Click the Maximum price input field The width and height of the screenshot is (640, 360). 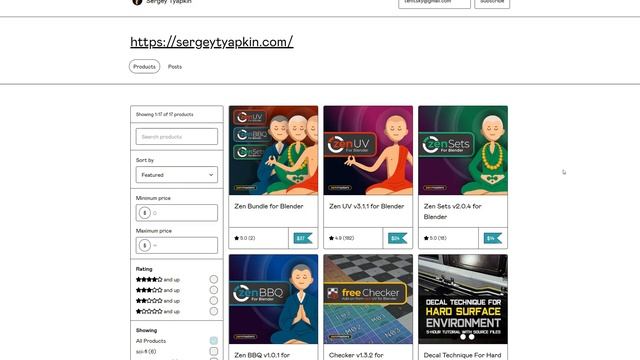177,245
